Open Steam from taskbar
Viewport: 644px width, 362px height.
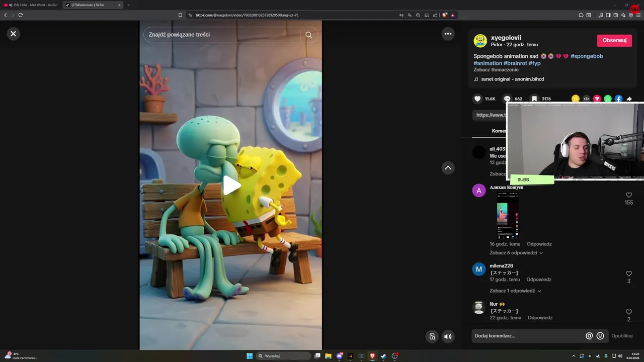click(383, 356)
